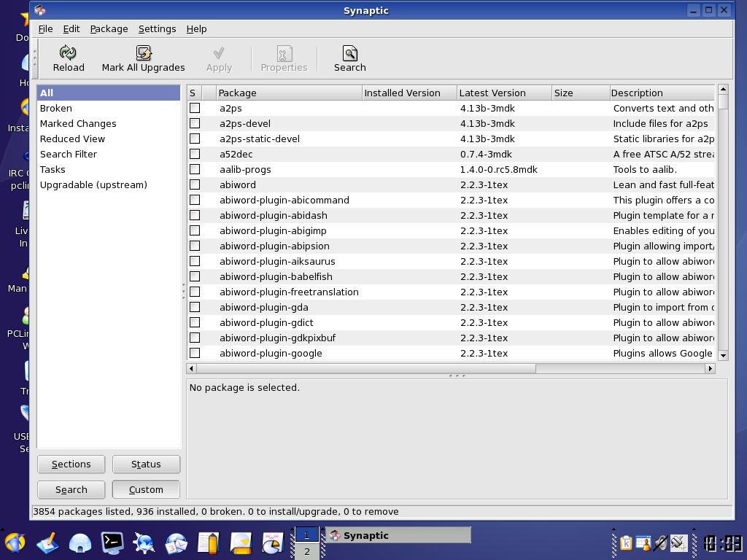The width and height of the screenshot is (747, 560).
Task: Select the a2ps-static-devel package row
Action: (x=451, y=139)
